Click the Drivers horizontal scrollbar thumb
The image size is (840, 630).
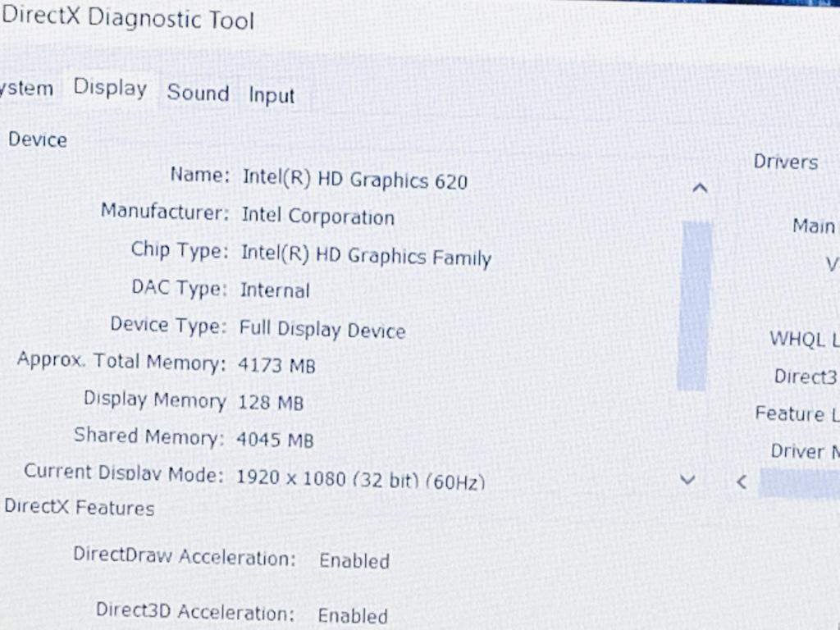pos(800,482)
